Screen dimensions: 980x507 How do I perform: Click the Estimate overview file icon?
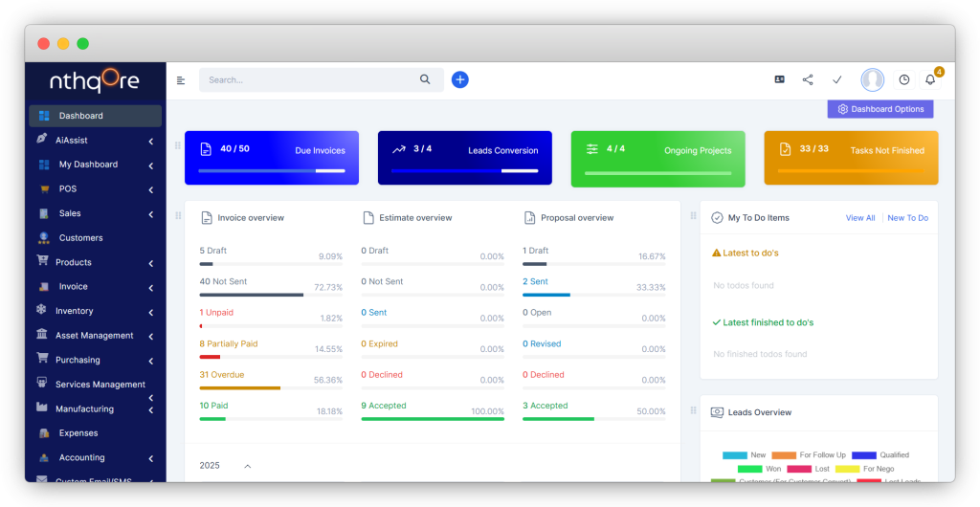point(368,218)
